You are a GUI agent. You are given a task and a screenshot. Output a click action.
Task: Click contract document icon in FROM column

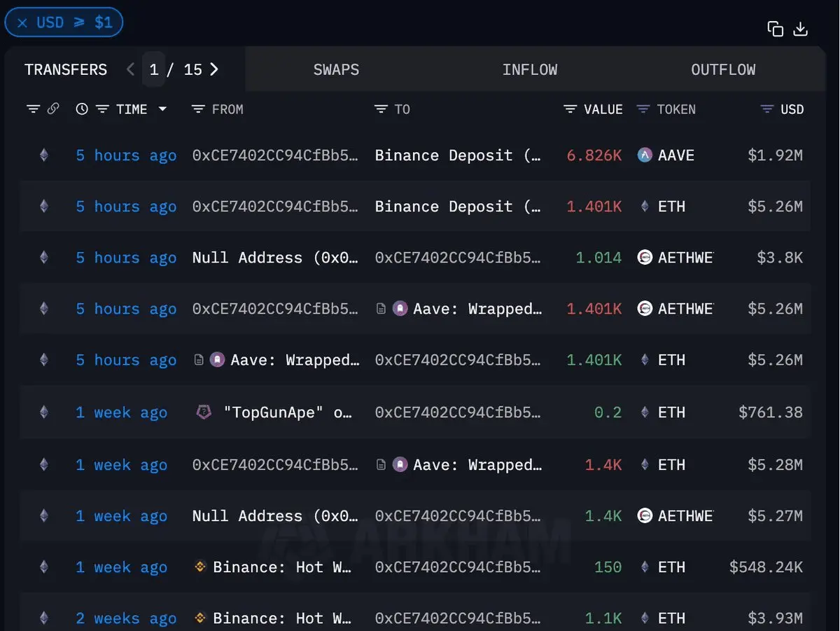click(199, 360)
